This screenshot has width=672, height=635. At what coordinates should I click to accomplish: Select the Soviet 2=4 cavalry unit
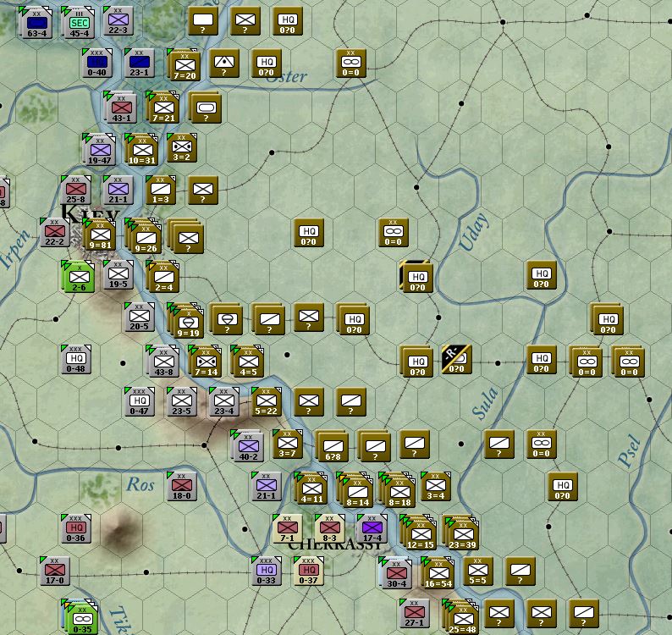[x=163, y=278]
